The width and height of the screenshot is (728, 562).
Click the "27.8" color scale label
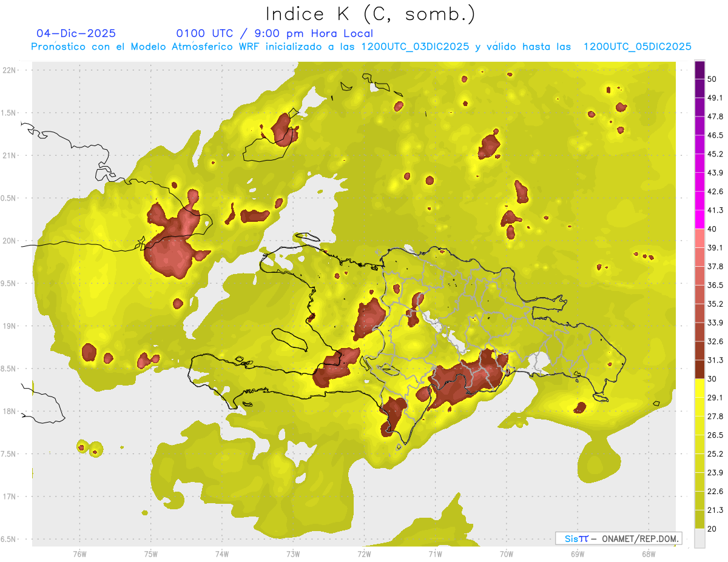point(715,416)
